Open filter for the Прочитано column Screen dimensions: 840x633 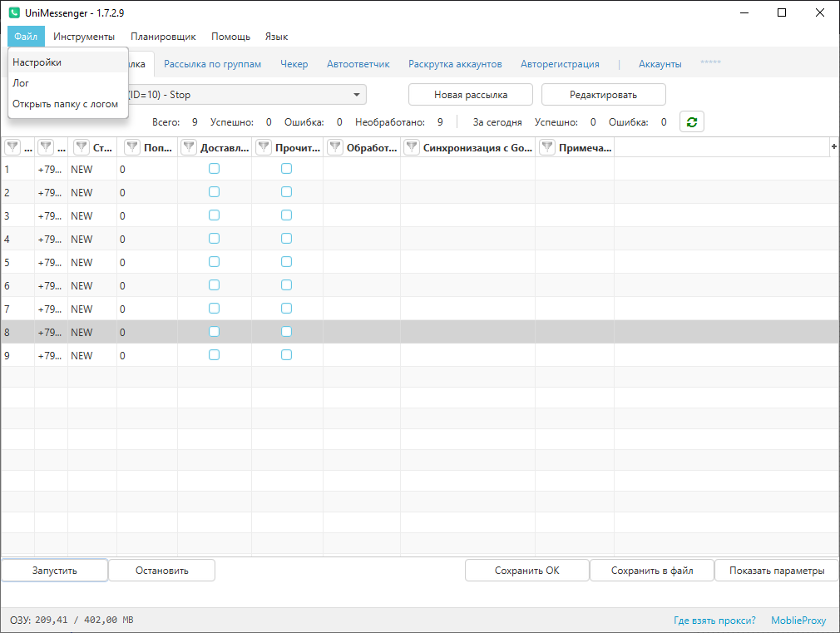(x=264, y=147)
